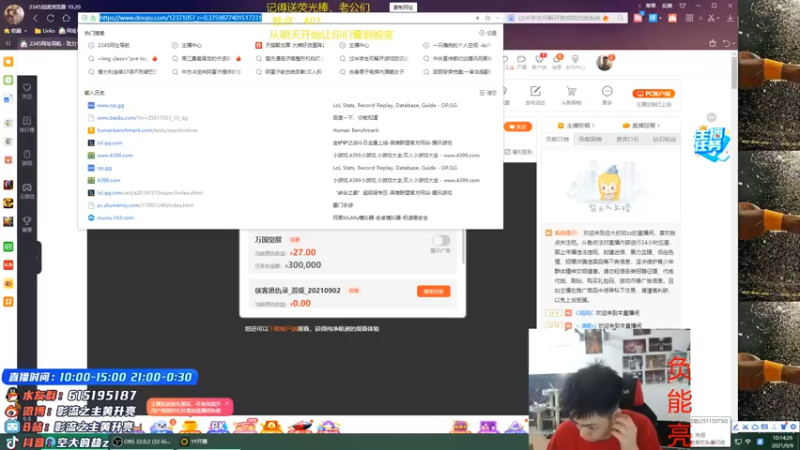Click 清空 to clear input history
800x450 pixels.
488,93
